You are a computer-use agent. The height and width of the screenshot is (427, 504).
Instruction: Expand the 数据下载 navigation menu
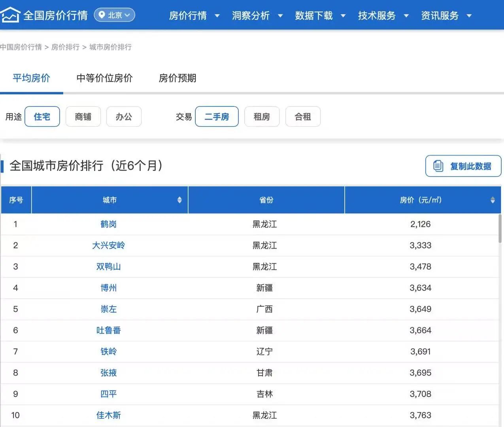click(x=320, y=15)
